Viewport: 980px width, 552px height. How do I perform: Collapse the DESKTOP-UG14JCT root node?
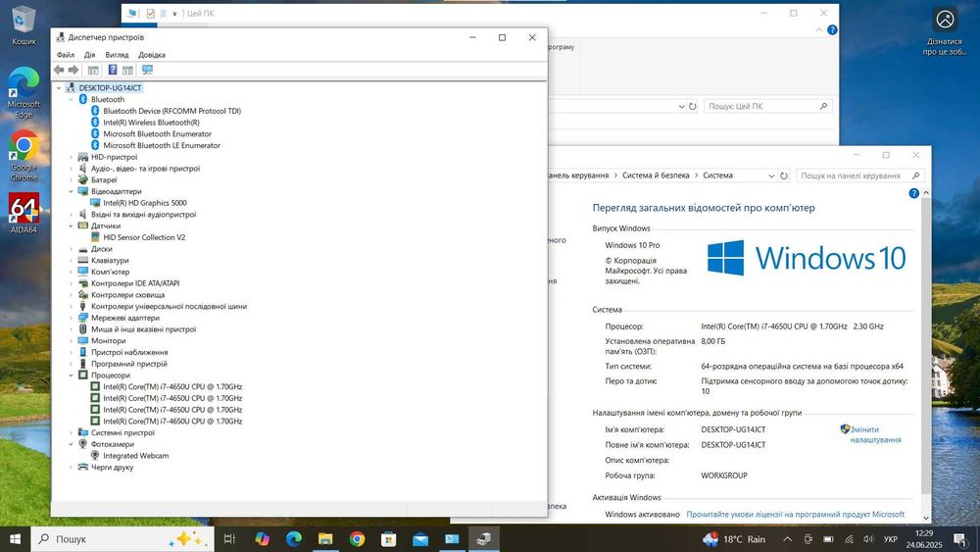point(60,88)
